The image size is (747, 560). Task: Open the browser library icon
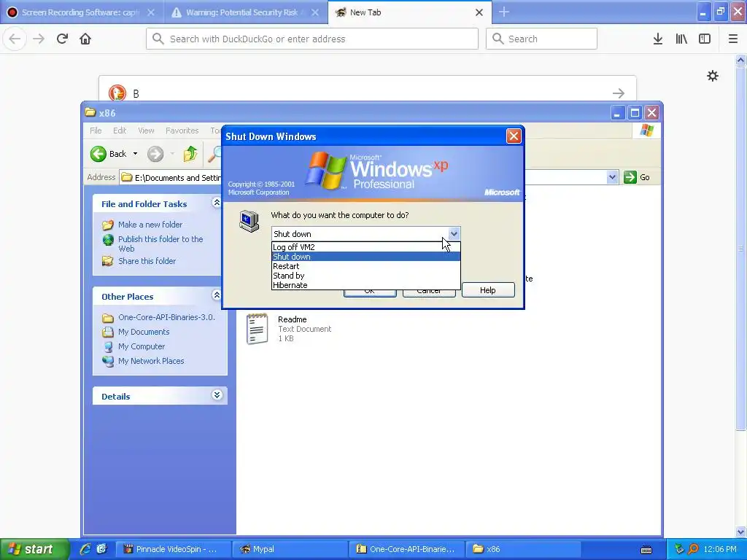[681, 39]
